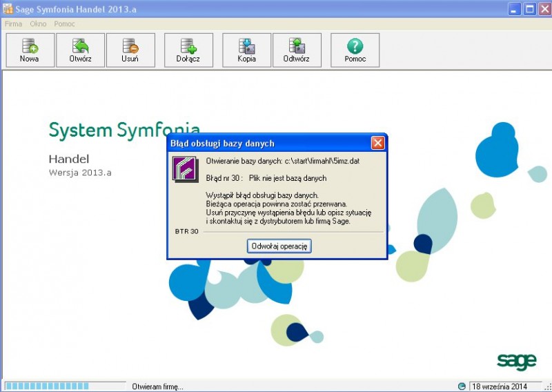Open the Okno menu

[38, 24]
